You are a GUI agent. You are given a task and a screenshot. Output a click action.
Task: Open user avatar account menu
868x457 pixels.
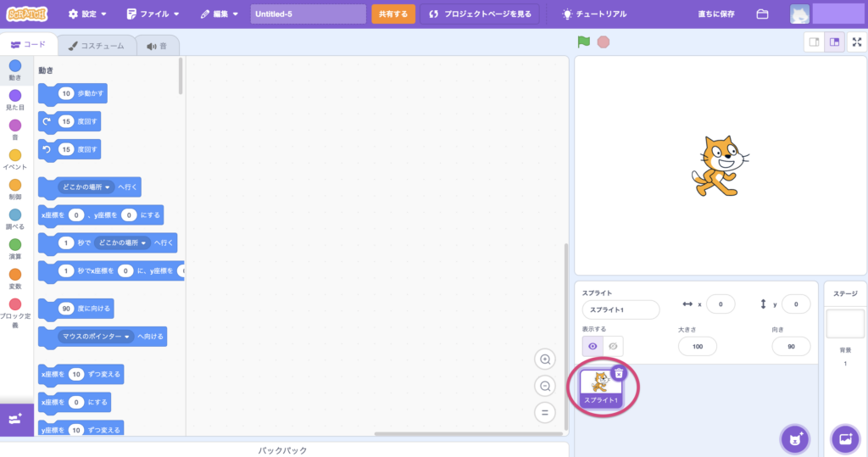point(799,14)
